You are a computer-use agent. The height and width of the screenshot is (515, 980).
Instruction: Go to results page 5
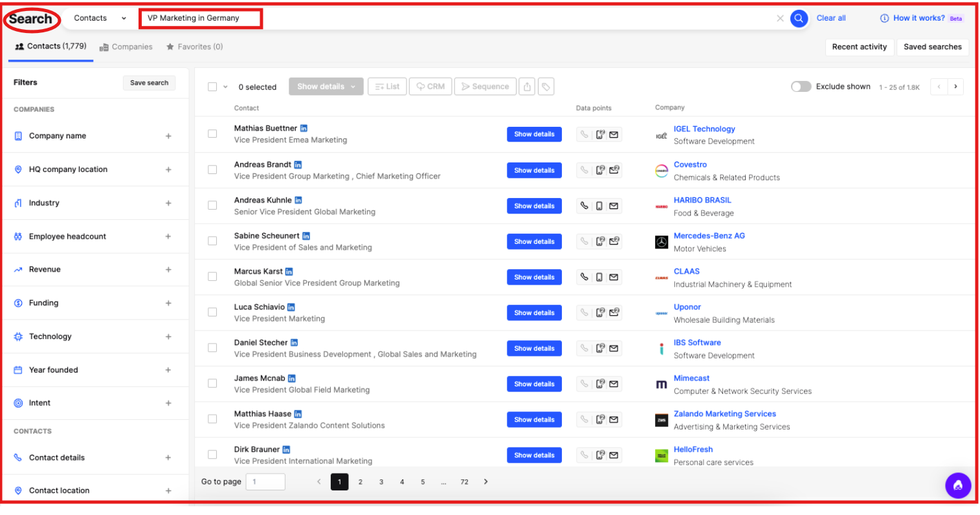(423, 481)
